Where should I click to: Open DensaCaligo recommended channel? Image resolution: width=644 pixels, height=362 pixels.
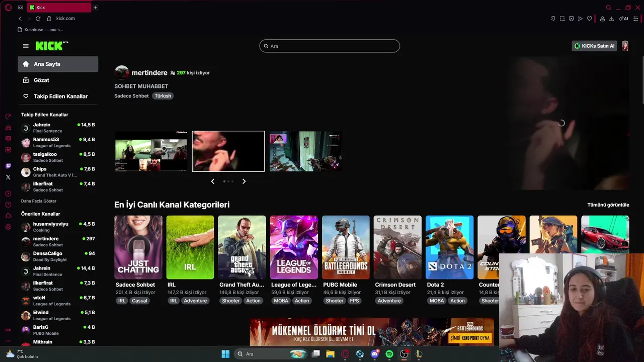click(58, 256)
